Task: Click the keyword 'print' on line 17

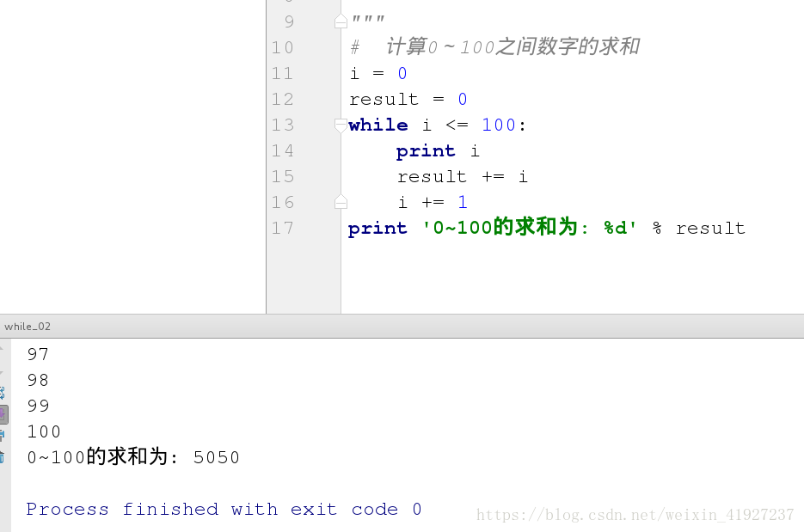Action: click(377, 228)
